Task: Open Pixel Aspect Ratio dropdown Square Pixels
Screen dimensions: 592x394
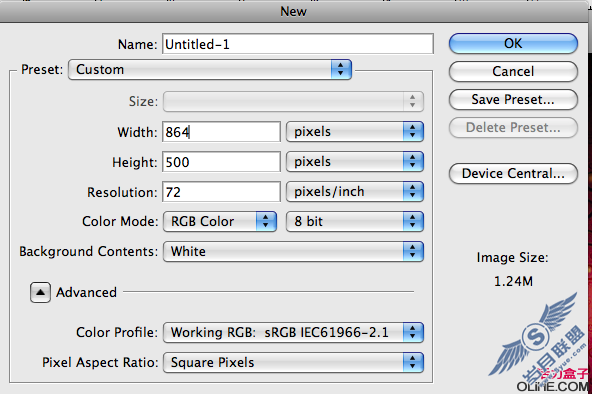Action: point(293,363)
